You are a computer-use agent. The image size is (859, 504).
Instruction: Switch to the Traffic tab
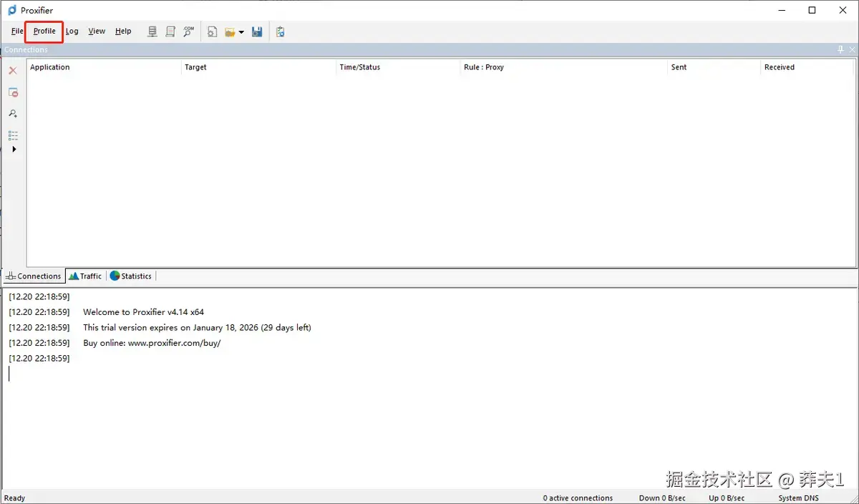(x=85, y=276)
